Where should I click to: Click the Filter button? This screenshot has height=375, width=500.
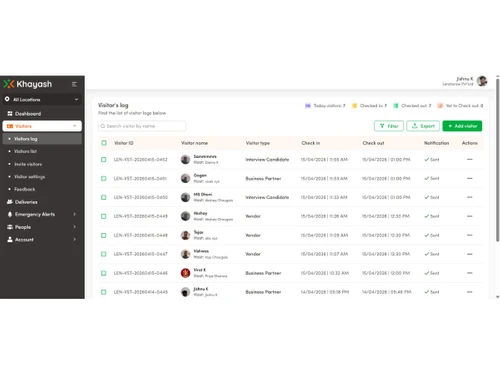[x=389, y=126]
